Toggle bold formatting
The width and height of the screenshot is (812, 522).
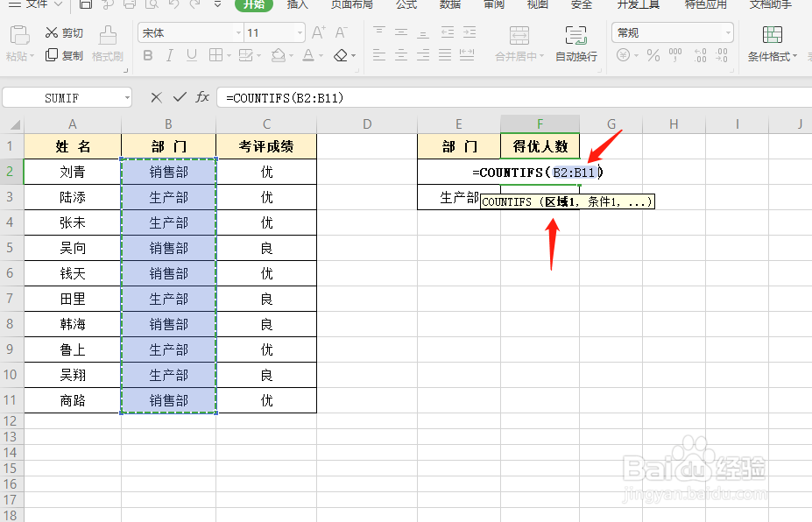pyautogui.click(x=147, y=55)
